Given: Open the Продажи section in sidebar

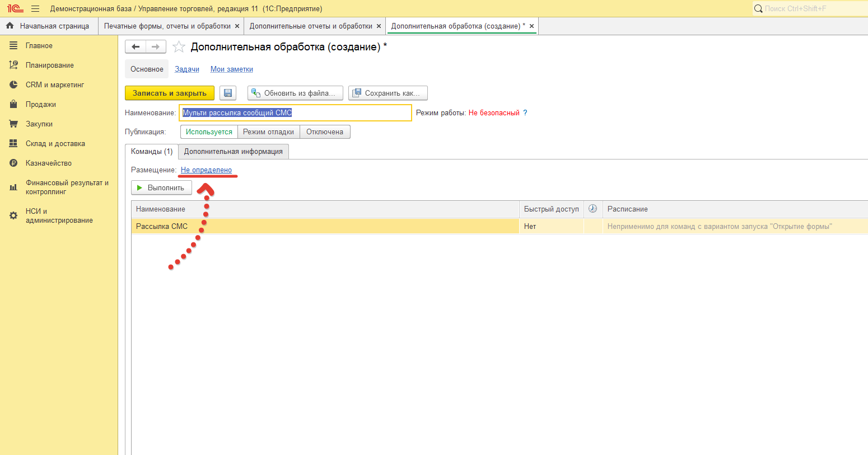Looking at the screenshot, I should point(40,105).
